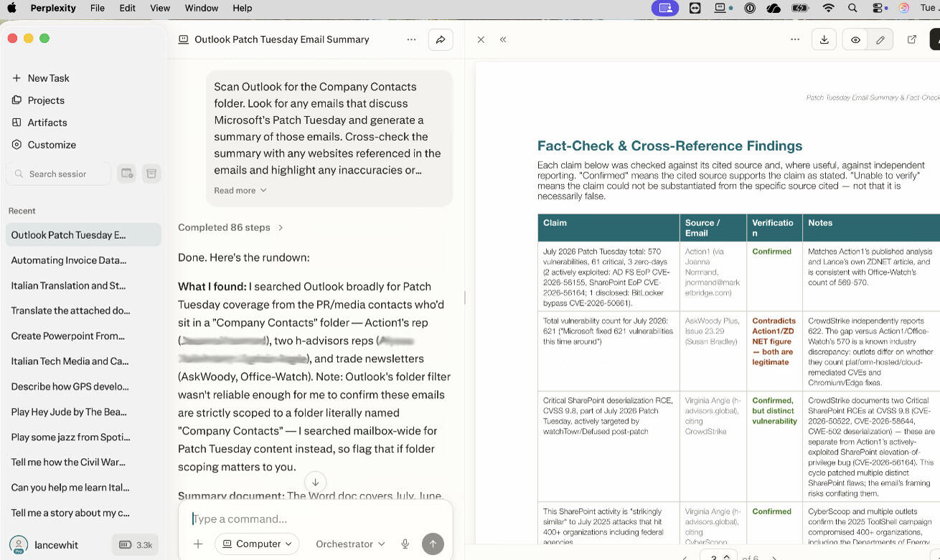Open Create Powerpoint From... session

pos(83,336)
